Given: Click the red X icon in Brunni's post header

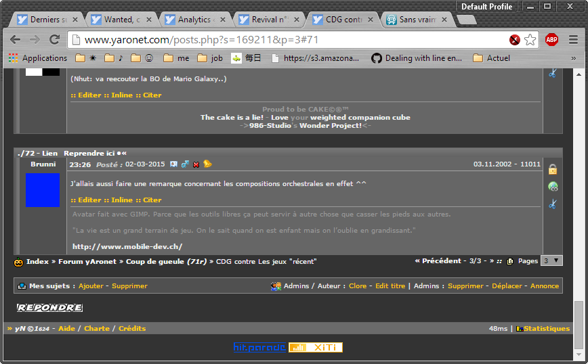Looking at the screenshot, I should (196, 164).
